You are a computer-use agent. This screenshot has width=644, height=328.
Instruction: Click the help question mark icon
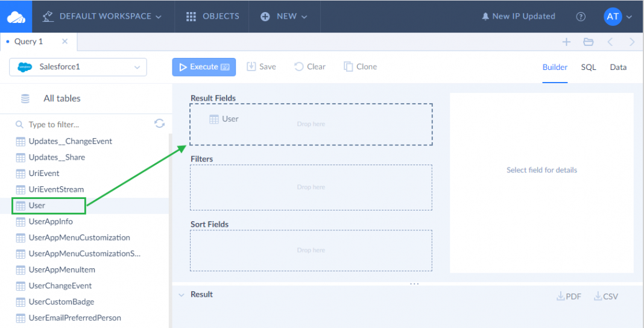click(581, 17)
